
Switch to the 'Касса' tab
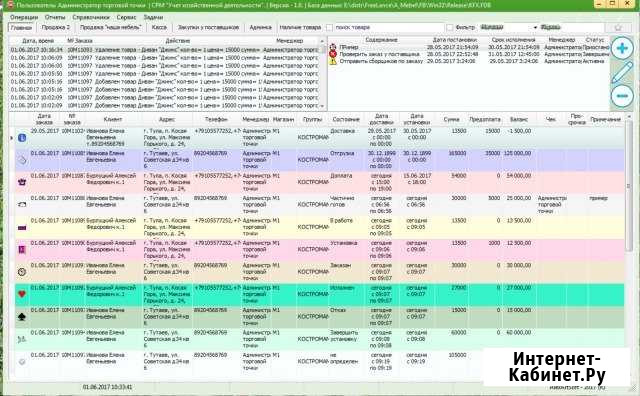pyautogui.click(x=159, y=27)
